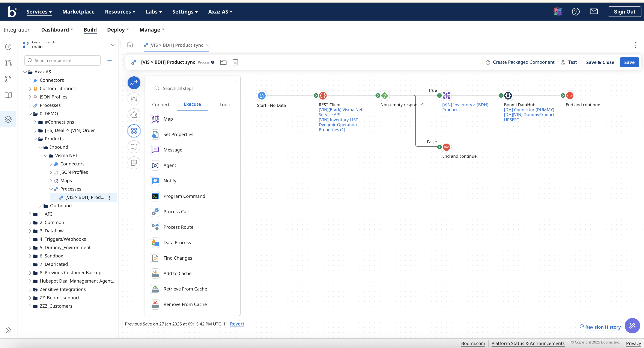This screenshot has width=644, height=348.
Task: Switch to the Connect tab
Action: [x=161, y=104]
